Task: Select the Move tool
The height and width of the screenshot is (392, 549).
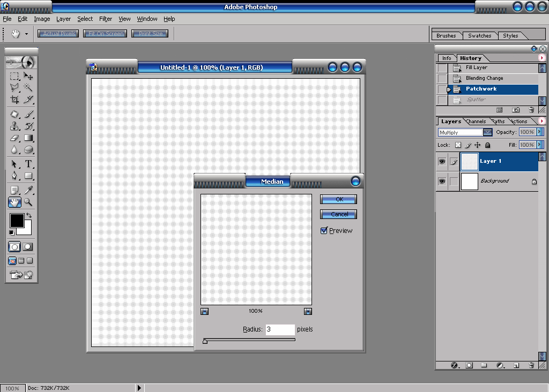Action: point(28,76)
